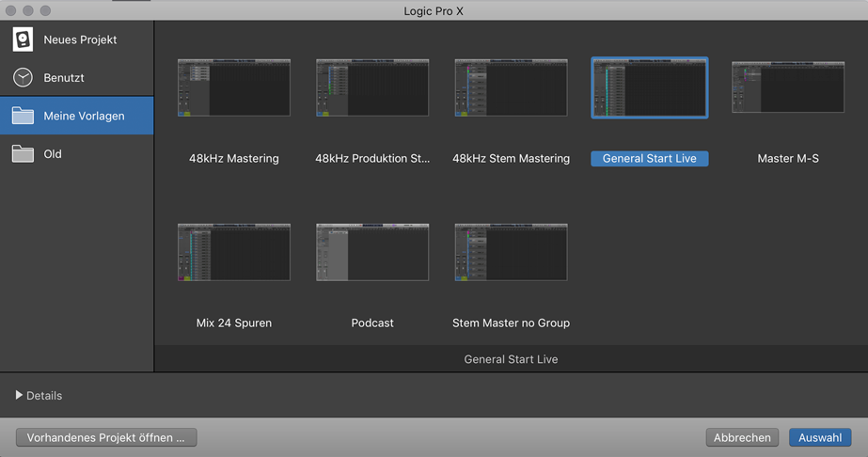
Task: Select the Master M-S template thumbnail
Action: click(x=788, y=87)
